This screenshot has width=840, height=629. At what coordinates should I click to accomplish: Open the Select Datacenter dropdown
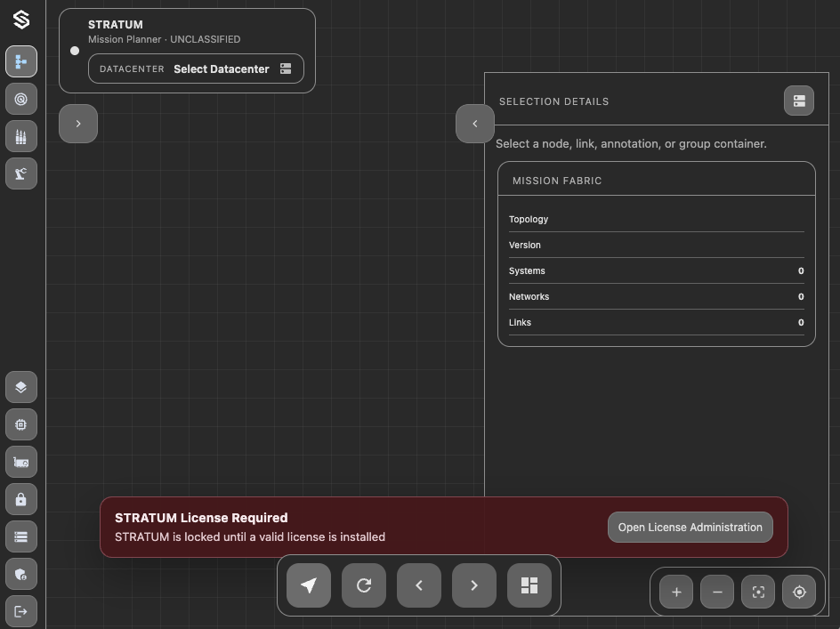(x=196, y=69)
